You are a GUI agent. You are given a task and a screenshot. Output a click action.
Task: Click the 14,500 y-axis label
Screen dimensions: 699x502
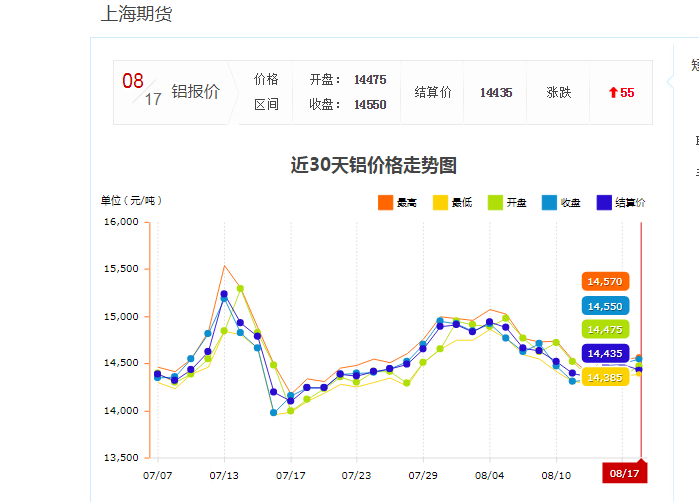(x=121, y=363)
